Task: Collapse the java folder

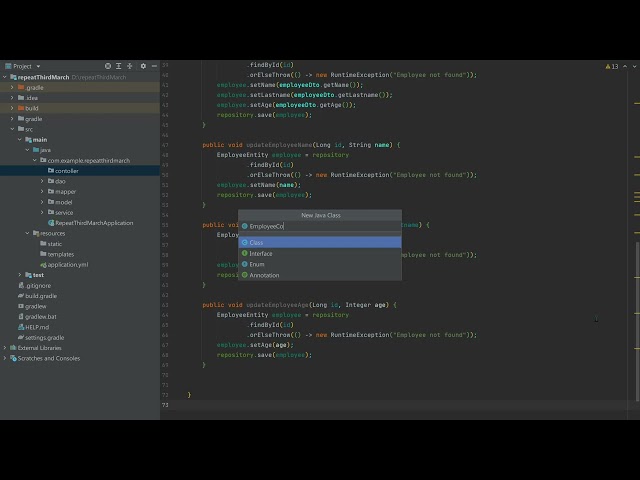Action: pyautogui.click(x=27, y=150)
